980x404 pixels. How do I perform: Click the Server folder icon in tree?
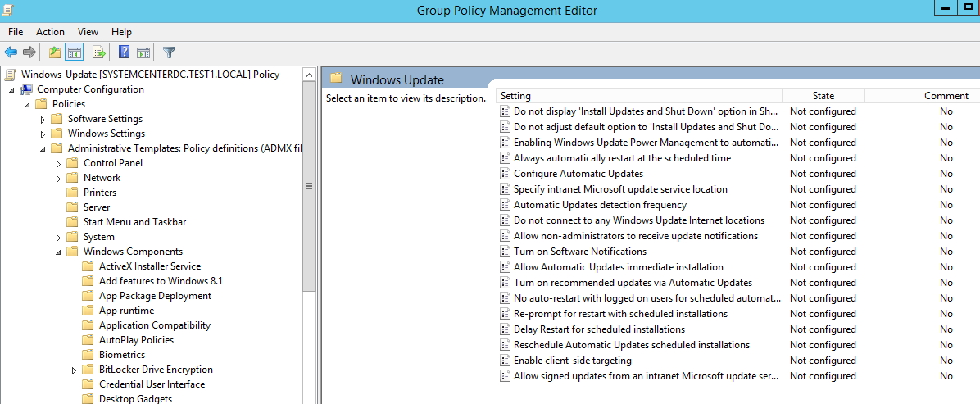72,207
